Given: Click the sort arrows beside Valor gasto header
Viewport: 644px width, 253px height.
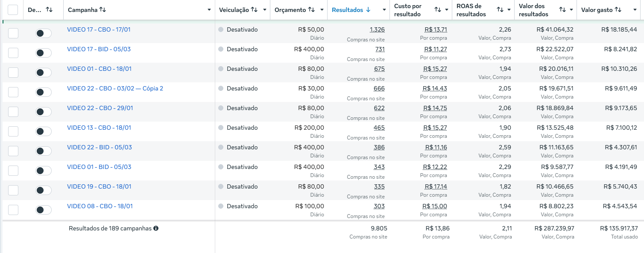Looking at the screenshot, I should pos(618,9).
